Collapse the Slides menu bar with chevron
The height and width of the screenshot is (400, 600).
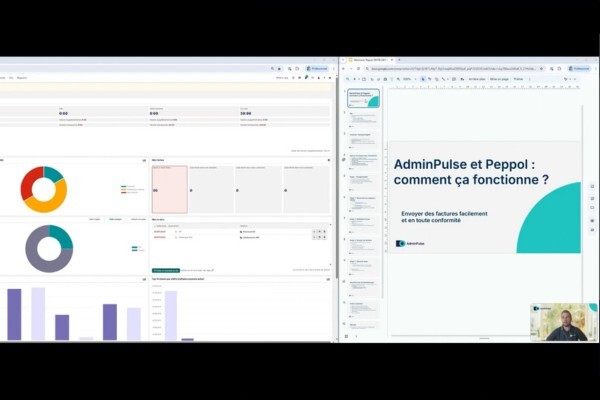coord(575,79)
